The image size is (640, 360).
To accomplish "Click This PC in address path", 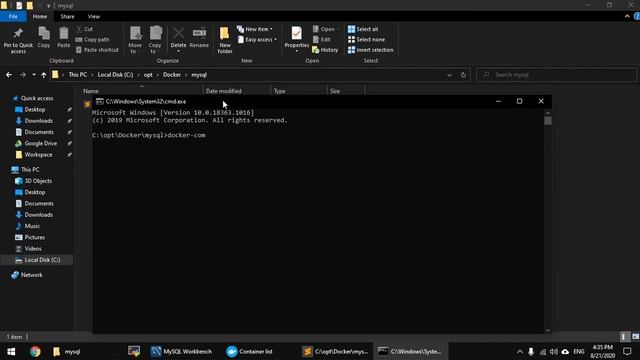I will tap(78, 75).
